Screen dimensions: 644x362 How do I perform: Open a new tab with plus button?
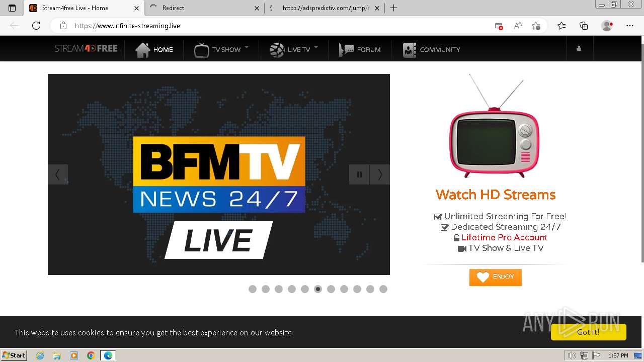click(x=393, y=8)
